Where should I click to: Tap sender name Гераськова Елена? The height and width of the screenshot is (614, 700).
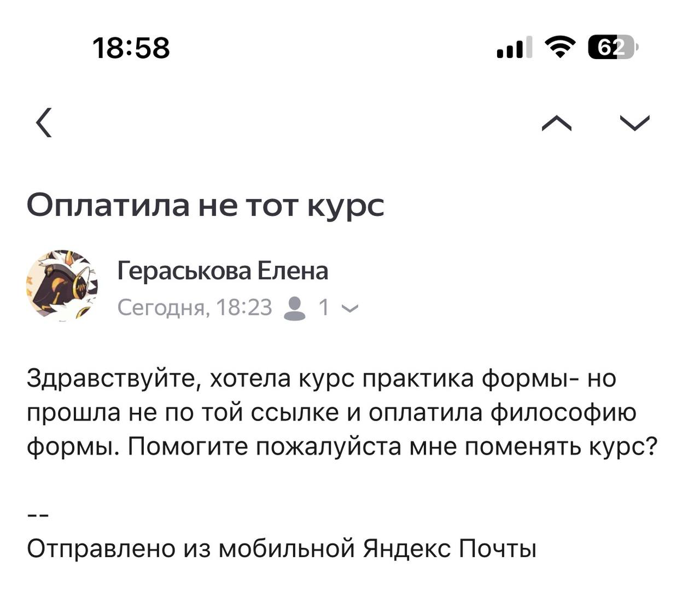[223, 271]
